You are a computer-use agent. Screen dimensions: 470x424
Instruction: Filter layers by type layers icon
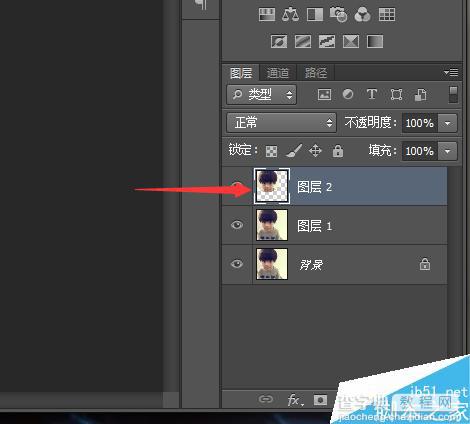point(372,95)
